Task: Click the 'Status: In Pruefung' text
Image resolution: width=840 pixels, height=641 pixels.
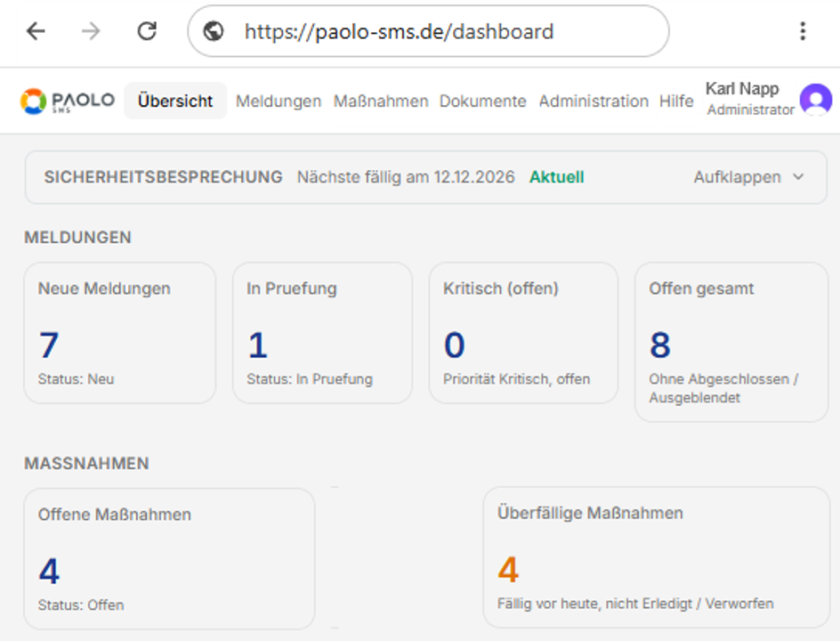Action: tap(310, 379)
